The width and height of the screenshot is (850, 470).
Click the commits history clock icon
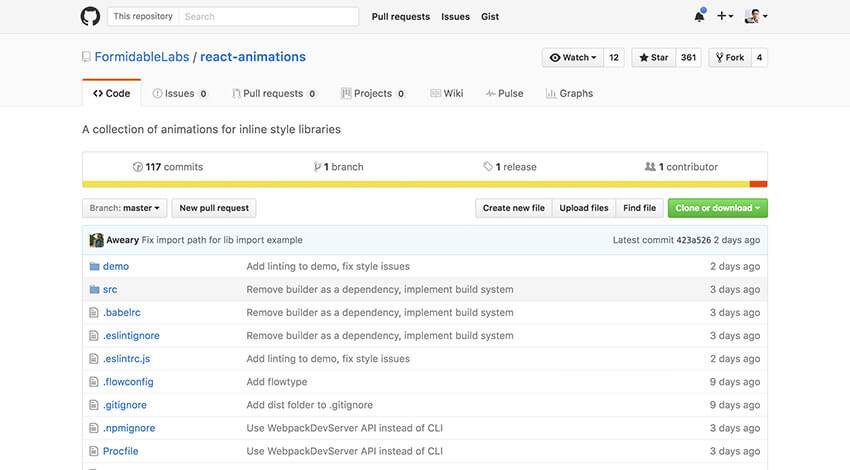pos(138,167)
